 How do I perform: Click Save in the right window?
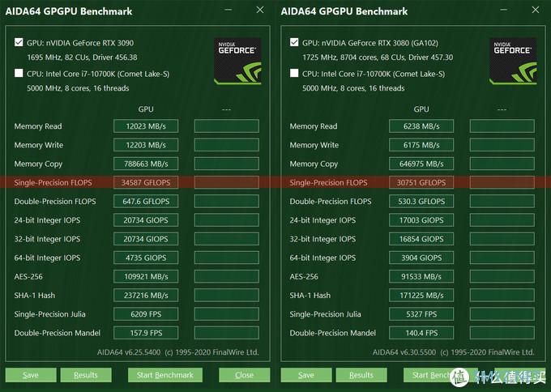[306, 375]
